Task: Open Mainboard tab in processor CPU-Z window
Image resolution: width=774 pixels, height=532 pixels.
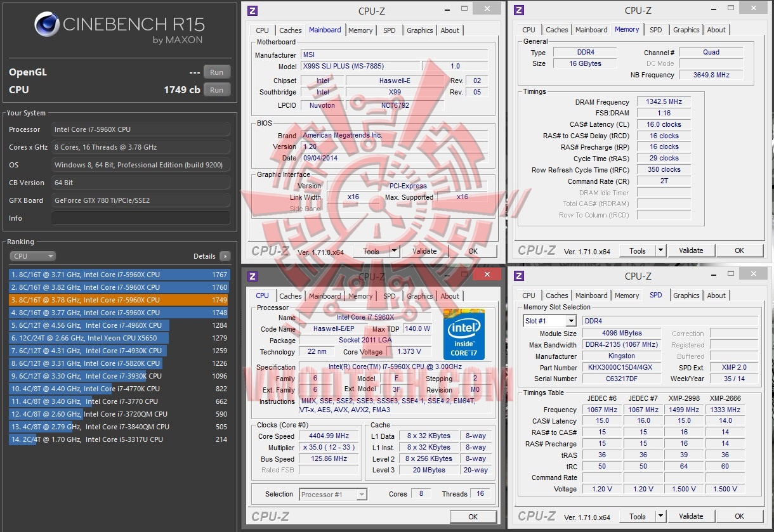Action: (325, 296)
